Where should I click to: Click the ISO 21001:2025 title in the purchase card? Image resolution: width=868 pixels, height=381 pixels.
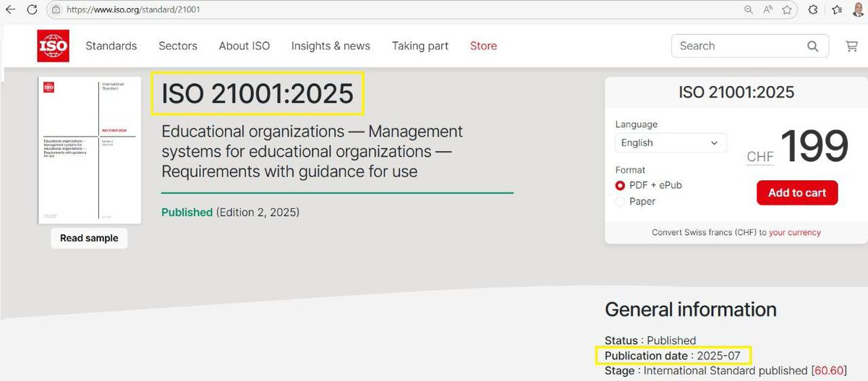[736, 92]
